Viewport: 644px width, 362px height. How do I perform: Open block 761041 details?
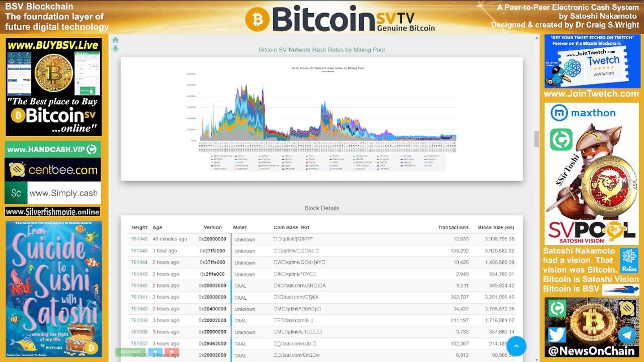(x=139, y=297)
